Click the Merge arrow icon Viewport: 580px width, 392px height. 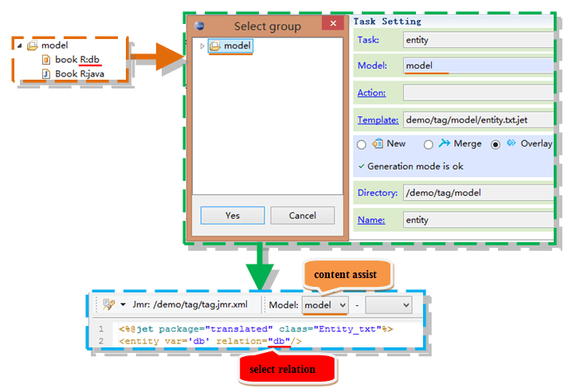(445, 143)
